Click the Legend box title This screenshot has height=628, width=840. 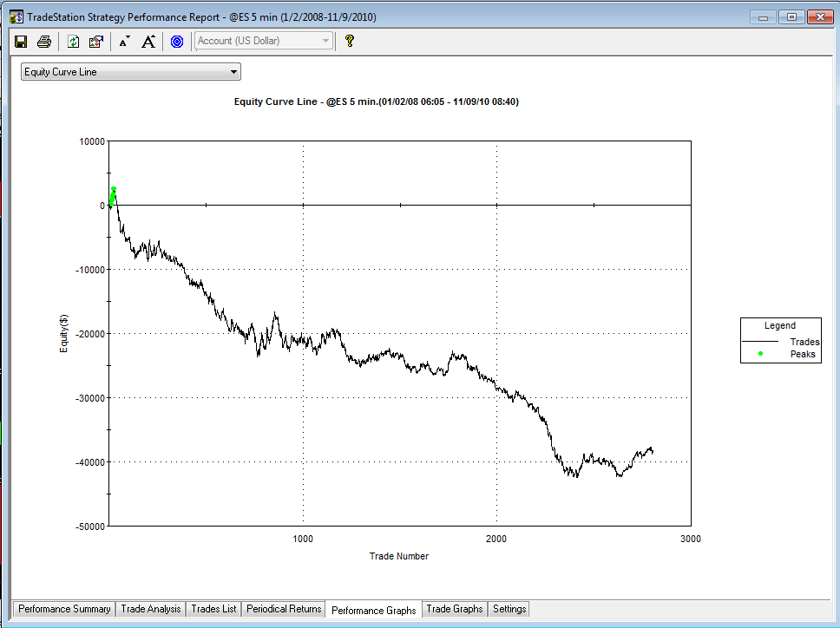(779, 325)
